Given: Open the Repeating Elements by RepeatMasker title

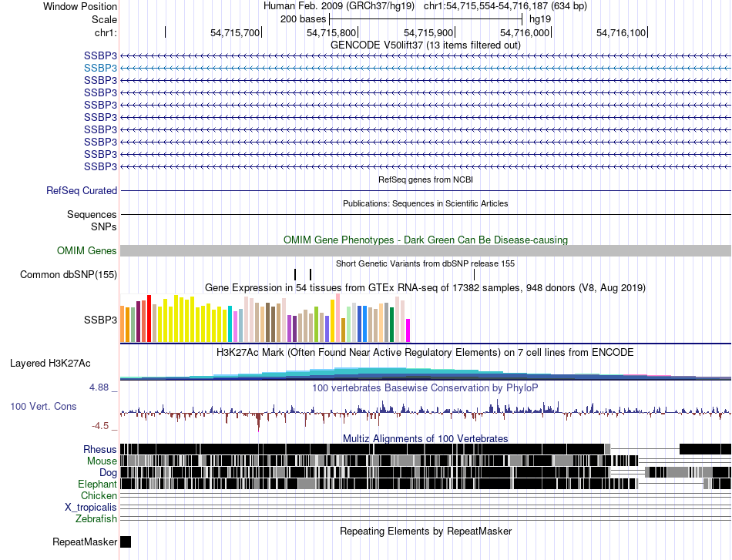Looking at the screenshot, I should [x=425, y=531].
